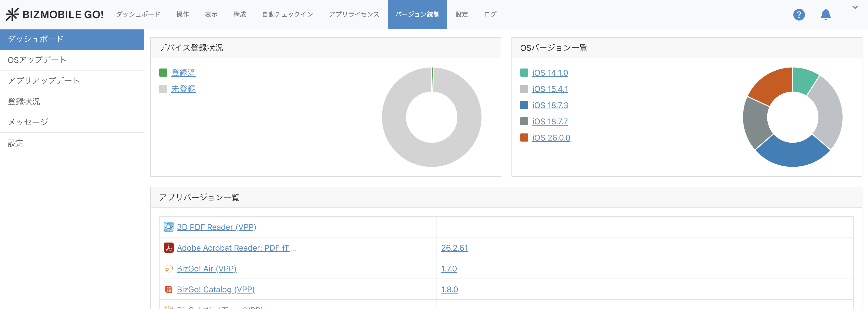Click the Adobe Acrobat Reader app icon
Screen dimensions: 868x309
[168, 248]
